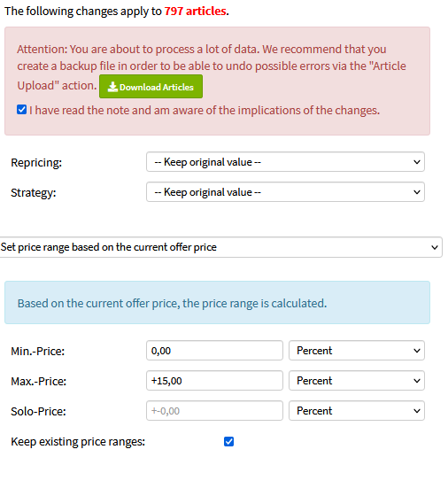Click the Strategy dropdown chevron arrow
Viewport: 448px width, 496px height.
tap(417, 192)
